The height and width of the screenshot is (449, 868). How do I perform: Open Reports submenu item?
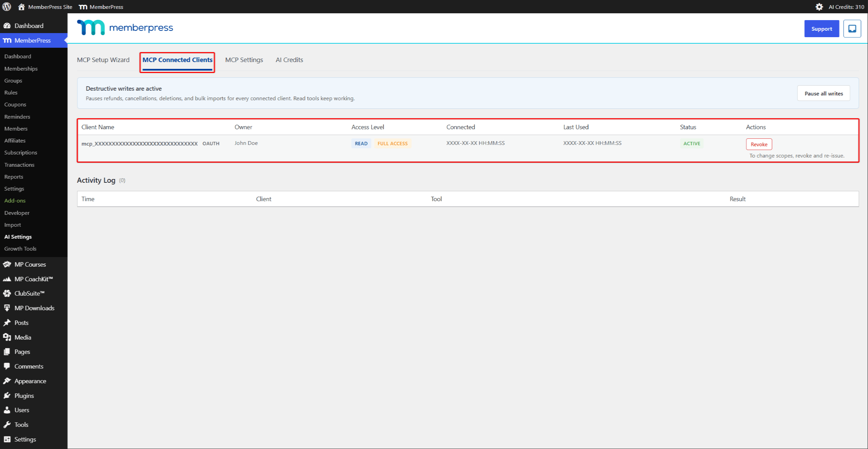pos(14,177)
